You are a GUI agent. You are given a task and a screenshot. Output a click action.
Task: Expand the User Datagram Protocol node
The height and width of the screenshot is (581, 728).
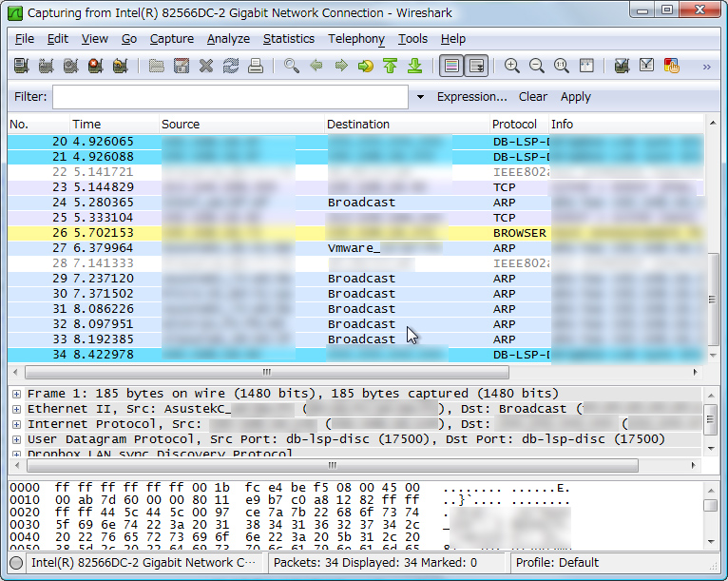(16, 439)
